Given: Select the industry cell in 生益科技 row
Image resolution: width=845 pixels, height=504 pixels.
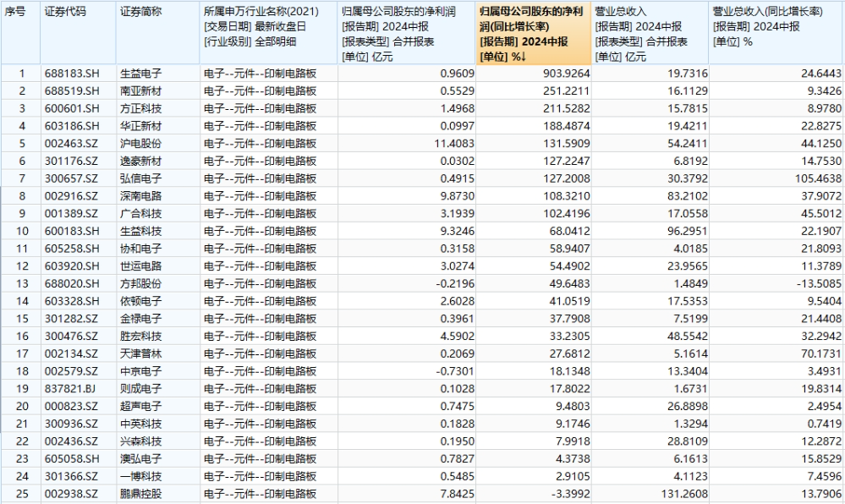Looking at the screenshot, I should tap(261, 231).
